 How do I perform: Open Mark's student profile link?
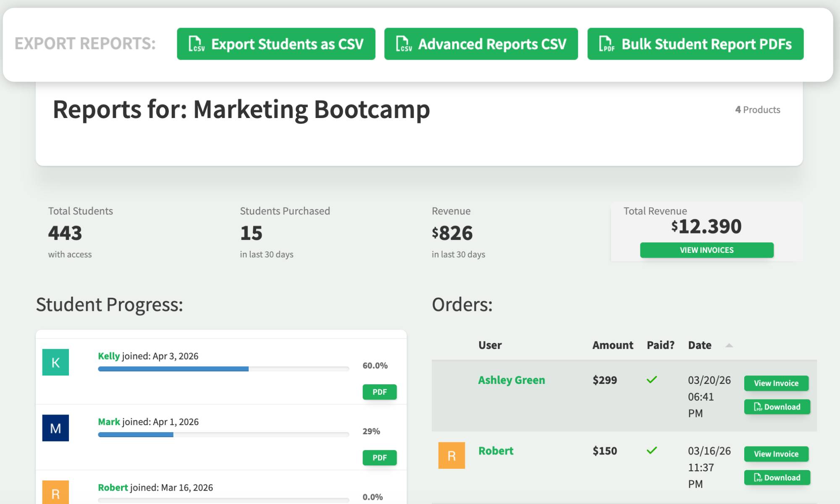point(109,422)
